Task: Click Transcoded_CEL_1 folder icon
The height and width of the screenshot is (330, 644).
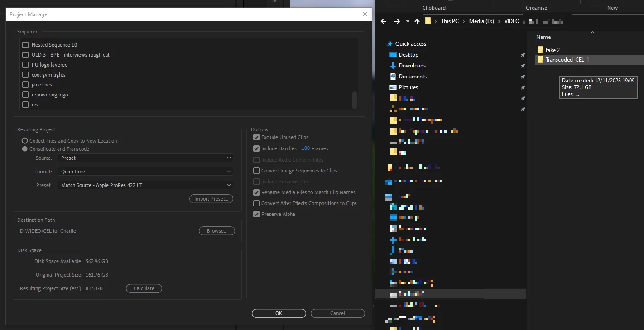Action: coord(540,60)
